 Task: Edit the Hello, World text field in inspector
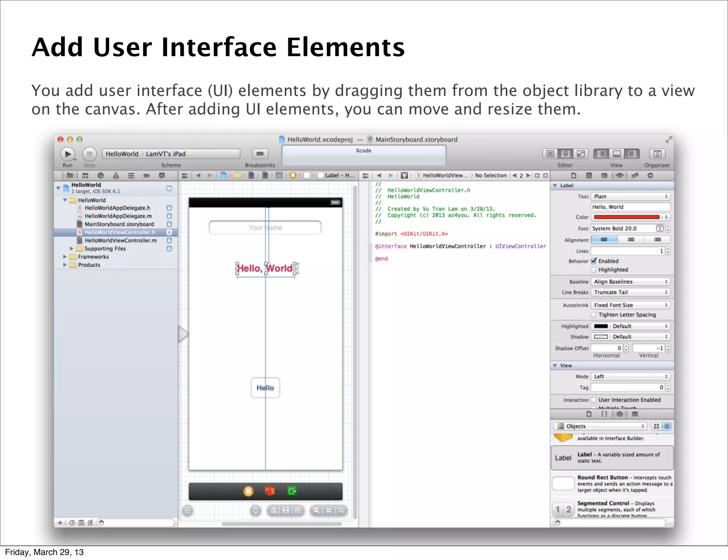tap(631, 207)
